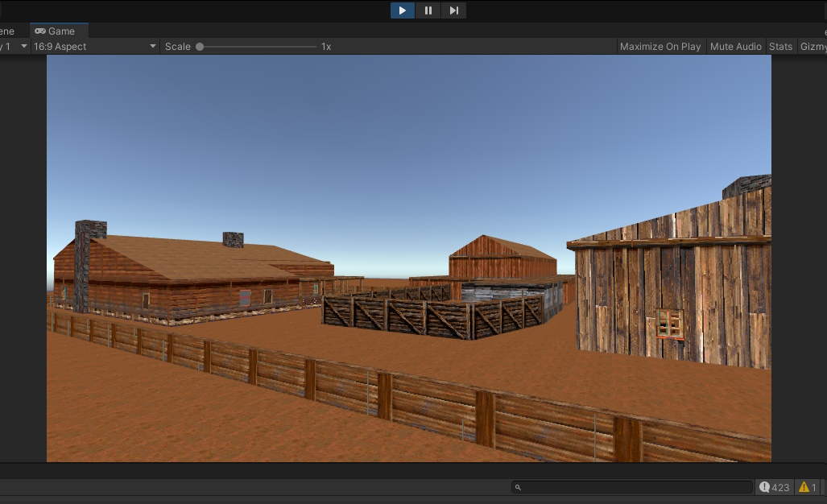The height and width of the screenshot is (504, 827).
Task: Adjust the Scale slider handle
Action: [200, 47]
